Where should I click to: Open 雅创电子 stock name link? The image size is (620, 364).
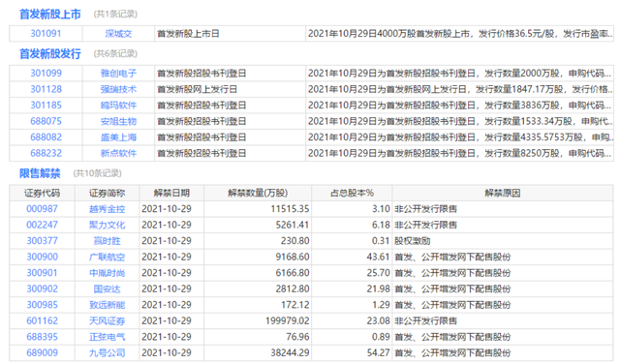pos(118,74)
